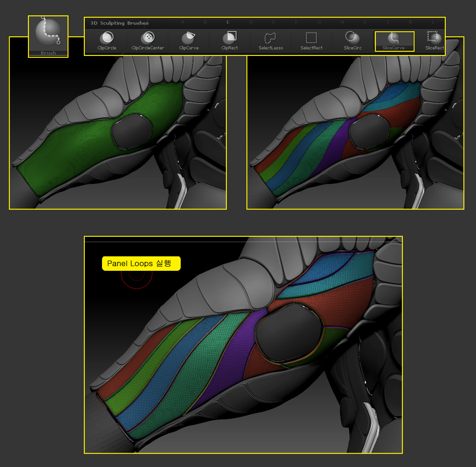Filter brushes by letter A
The width and height of the screenshot is (476, 467).
coord(183,22)
